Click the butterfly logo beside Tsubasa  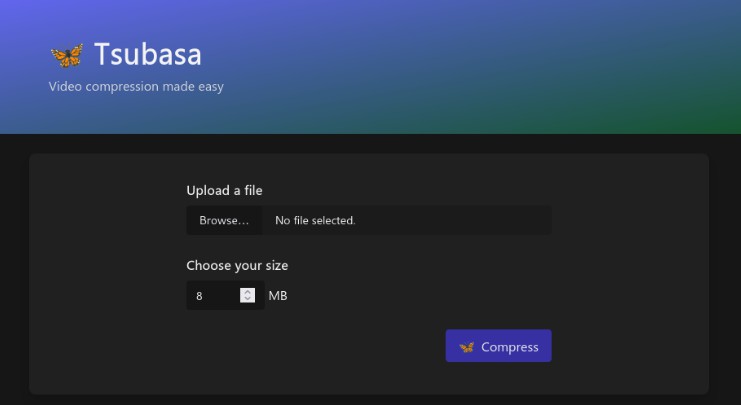click(67, 55)
